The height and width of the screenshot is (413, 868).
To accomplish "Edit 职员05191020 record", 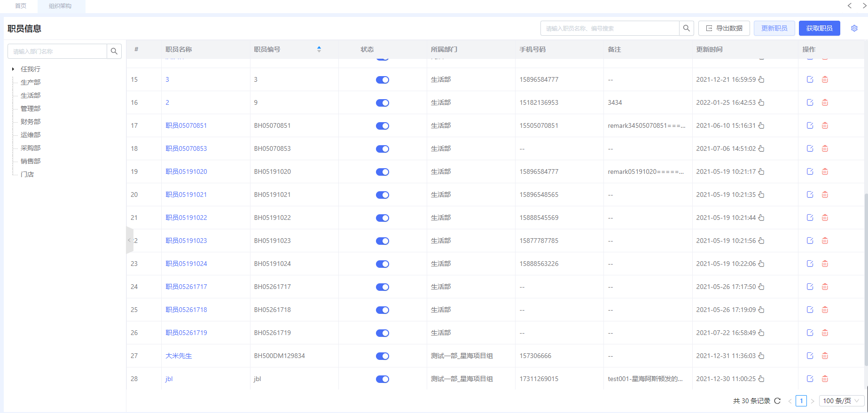I will tap(810, 171).
